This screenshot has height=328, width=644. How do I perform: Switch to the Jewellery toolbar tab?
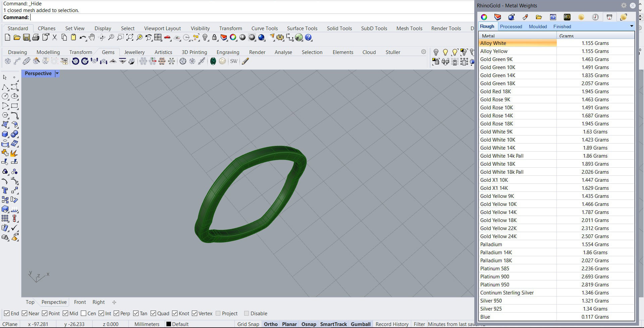point(134,52)
